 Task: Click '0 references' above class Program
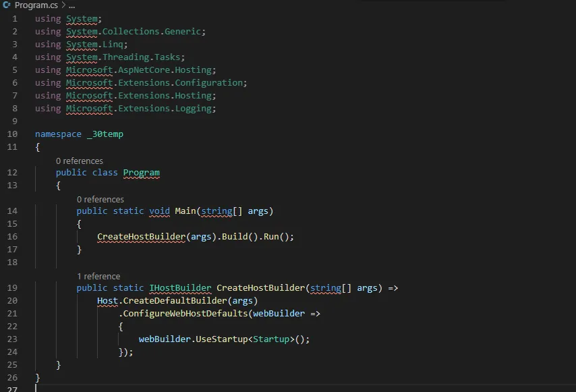tap(80, 161)
